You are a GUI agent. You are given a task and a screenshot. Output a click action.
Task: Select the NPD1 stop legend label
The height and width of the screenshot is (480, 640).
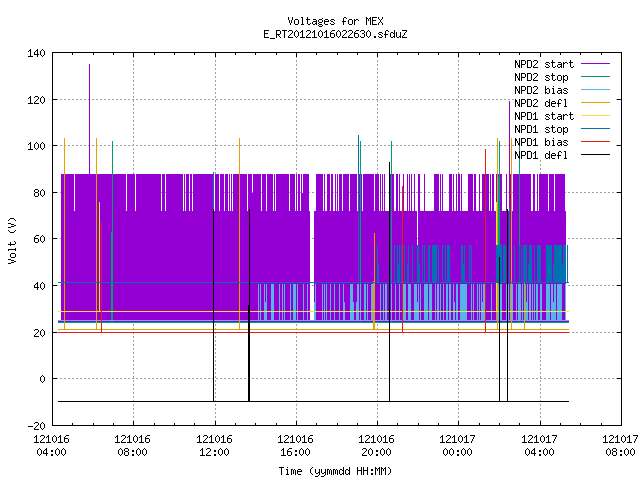coord(541,129)
